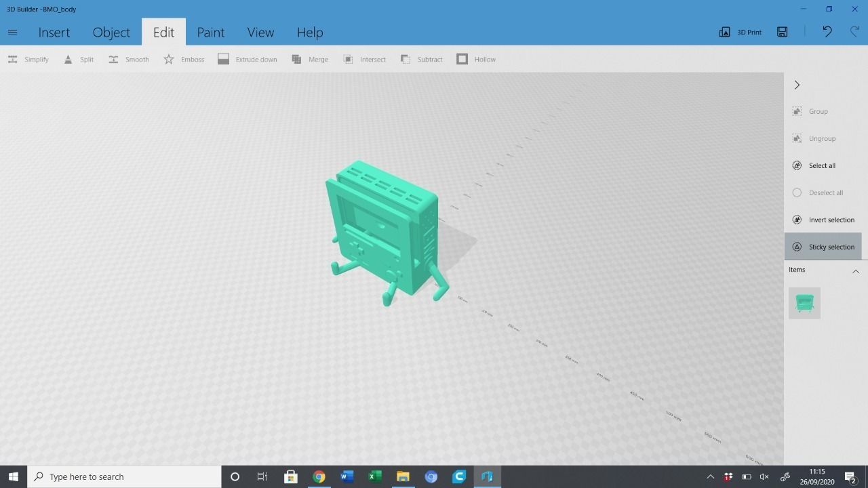Viewport: 868px width, 488px height.
Task: Click the taskbar search box
Action: 124,476
